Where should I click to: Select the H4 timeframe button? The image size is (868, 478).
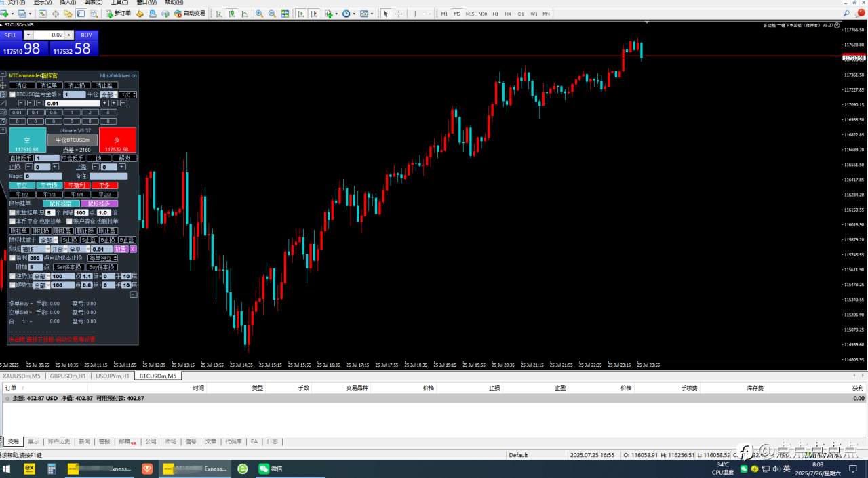508,14
